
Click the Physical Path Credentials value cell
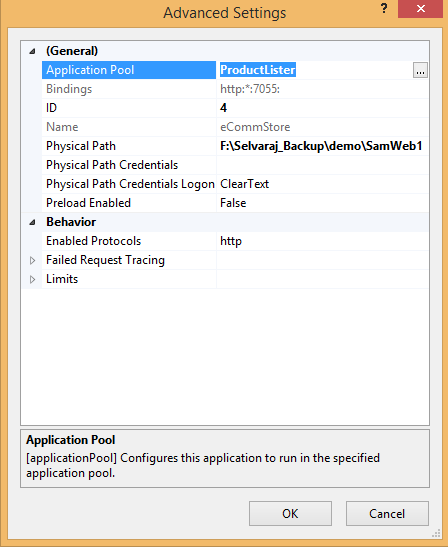click(322, 165)
